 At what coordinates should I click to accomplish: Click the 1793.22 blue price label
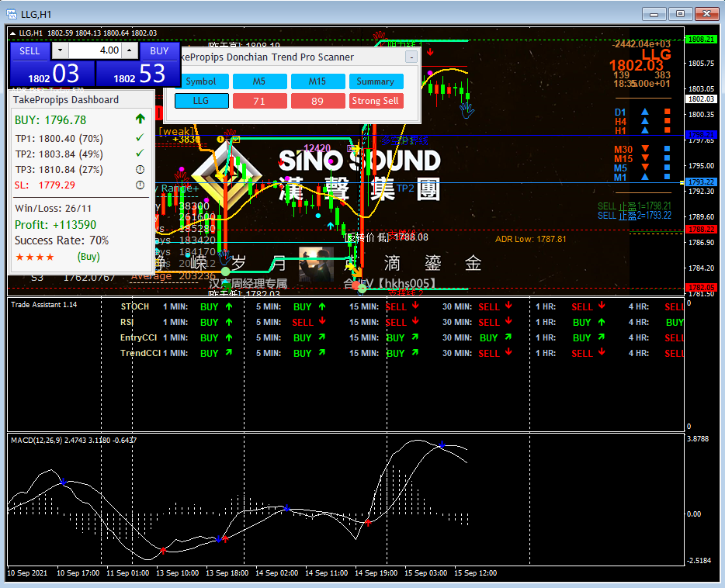(701, 182)
